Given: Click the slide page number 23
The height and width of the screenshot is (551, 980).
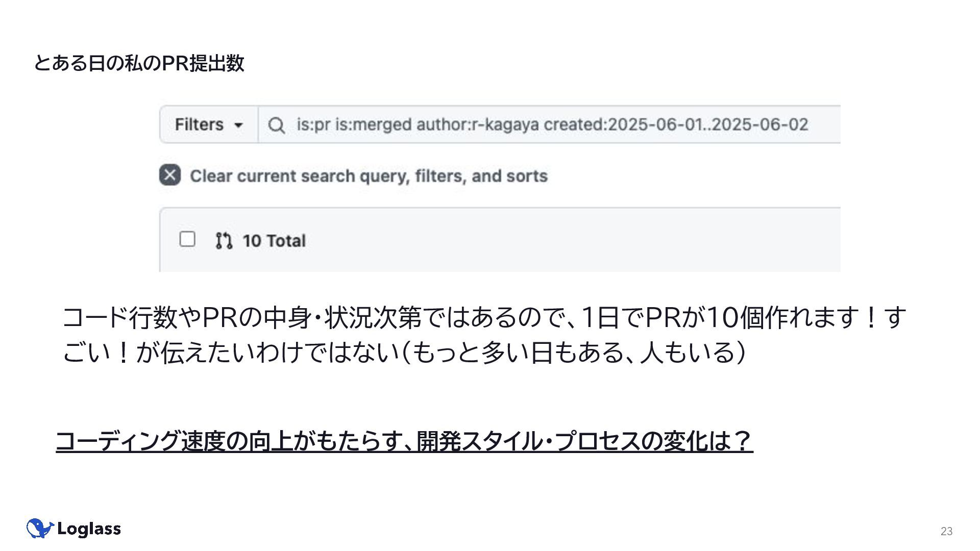Looking at the screenshot, I should tap(946, 531).
